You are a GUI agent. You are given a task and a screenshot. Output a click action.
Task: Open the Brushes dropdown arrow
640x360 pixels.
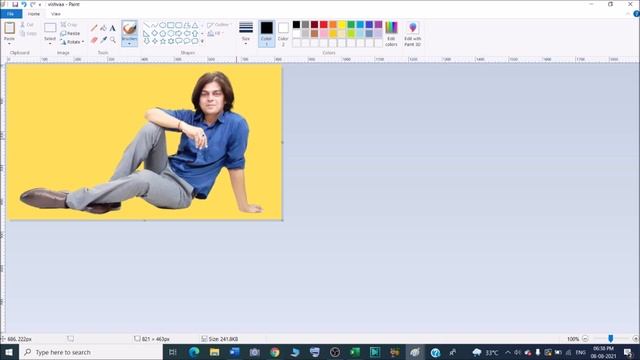point(129,44)
